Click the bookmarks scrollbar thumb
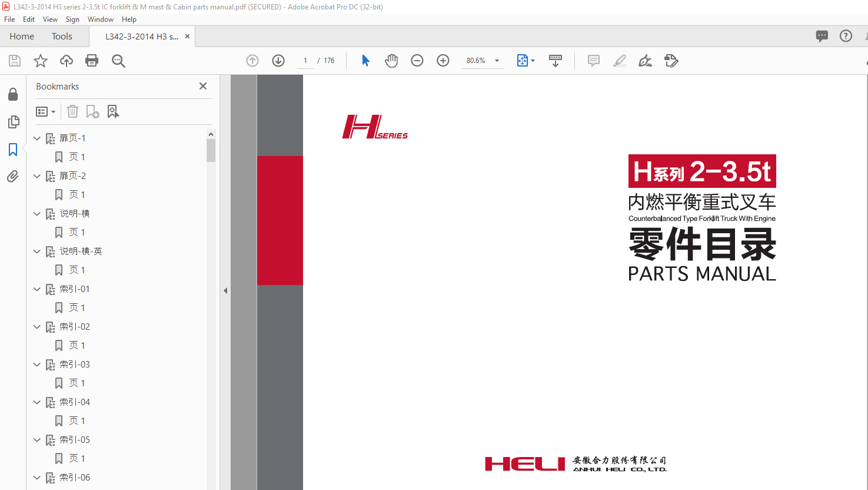 pos(211,150)
